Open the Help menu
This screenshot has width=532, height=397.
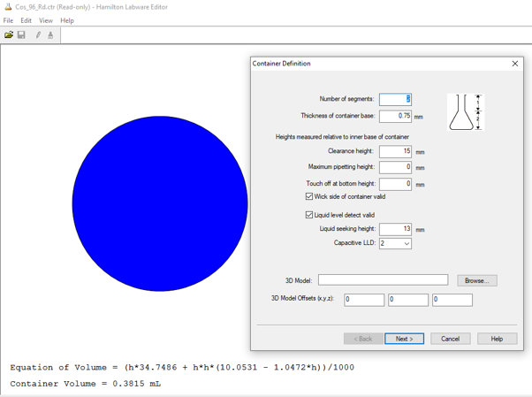click(67, 20)
